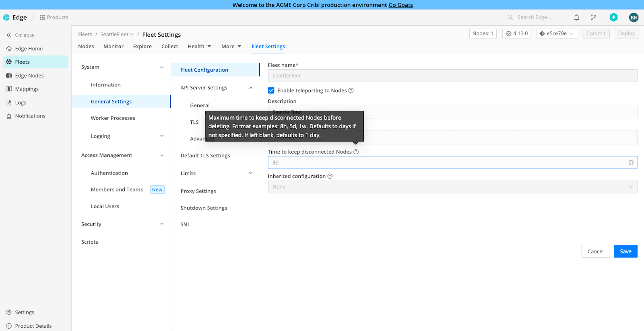
Task: Open the Monitor tab
Action: (x=114, y=47)
